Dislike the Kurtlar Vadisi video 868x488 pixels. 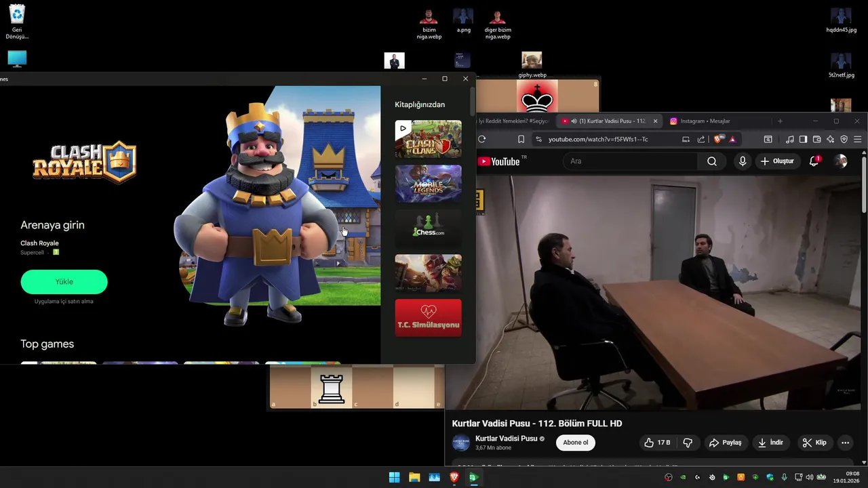[688, 443]
